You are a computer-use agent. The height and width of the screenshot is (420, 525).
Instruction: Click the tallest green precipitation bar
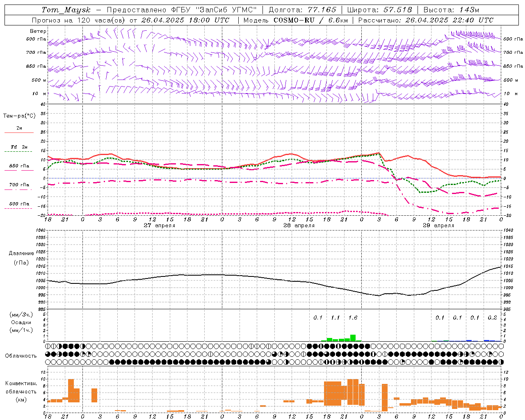click(x=353, y=338)
